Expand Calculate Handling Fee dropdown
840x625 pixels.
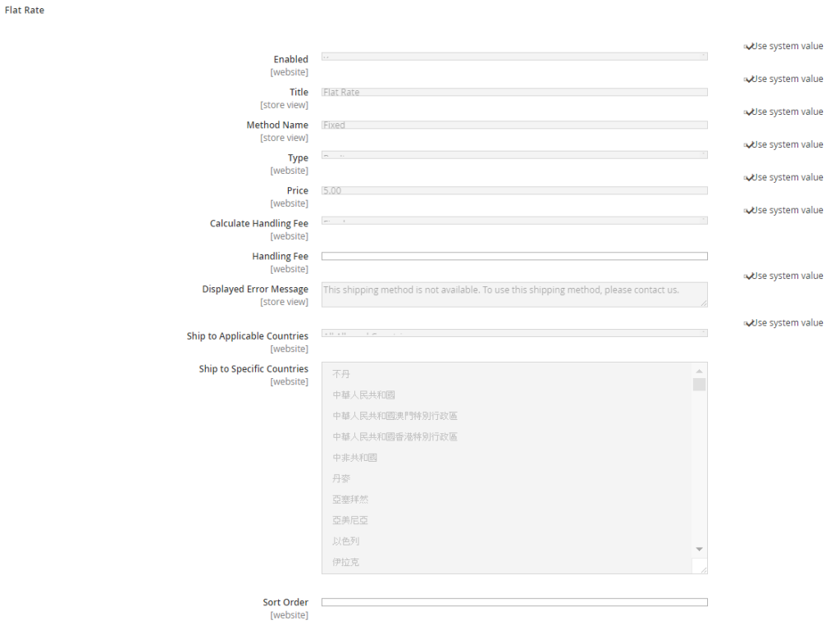coord(514,221)
